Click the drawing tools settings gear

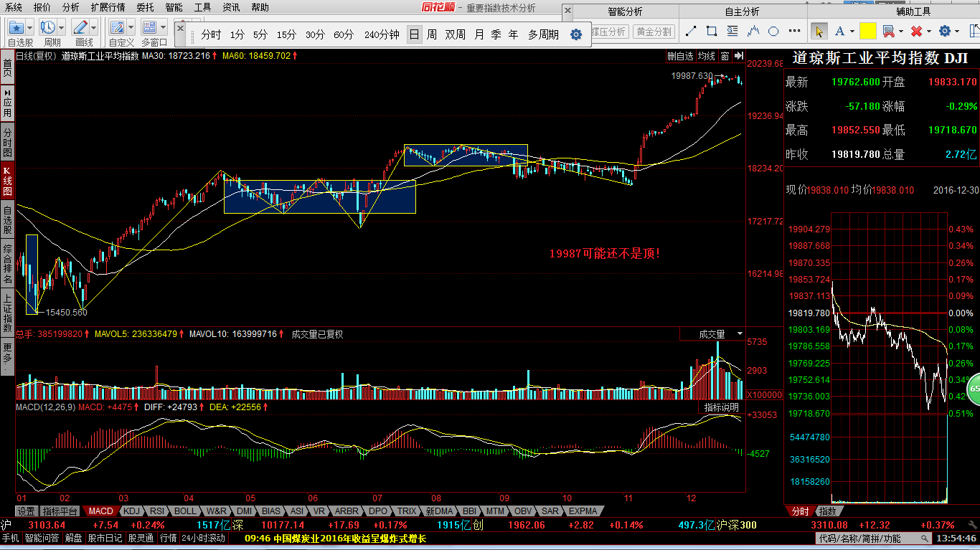pos(945,31)
